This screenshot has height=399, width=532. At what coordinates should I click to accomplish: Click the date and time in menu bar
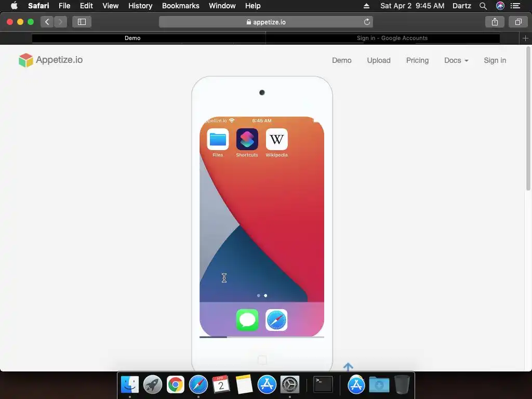pos(412,6)
